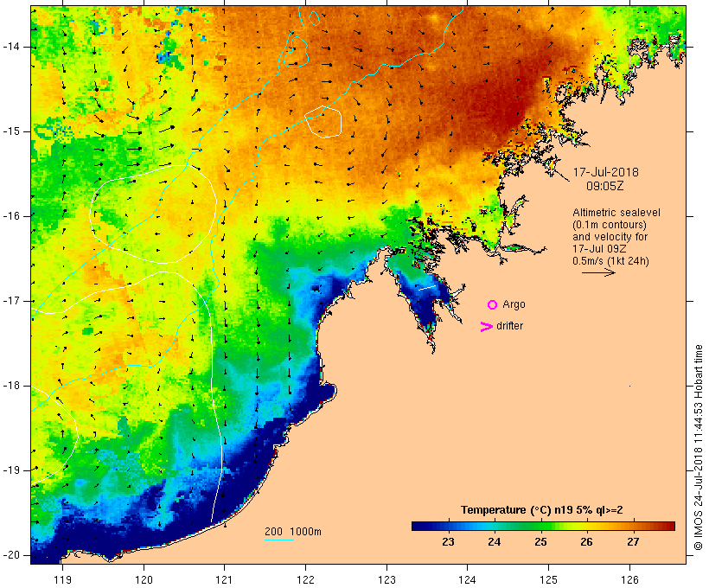The image size is (709, 588).
Task: Click the magenta drifter arrowhead symbol in legend
Action: (x=487, y=327)
